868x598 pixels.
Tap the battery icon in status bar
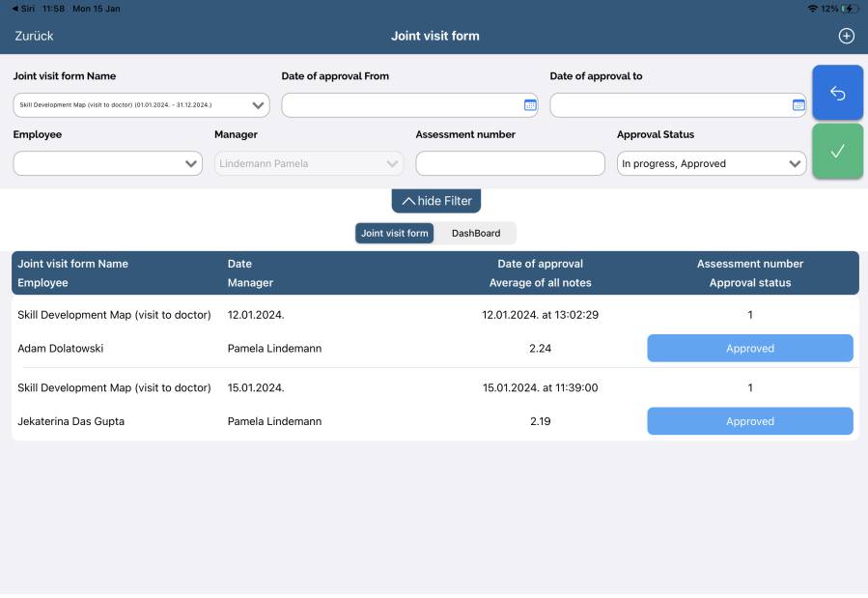(x=850, y=8)
